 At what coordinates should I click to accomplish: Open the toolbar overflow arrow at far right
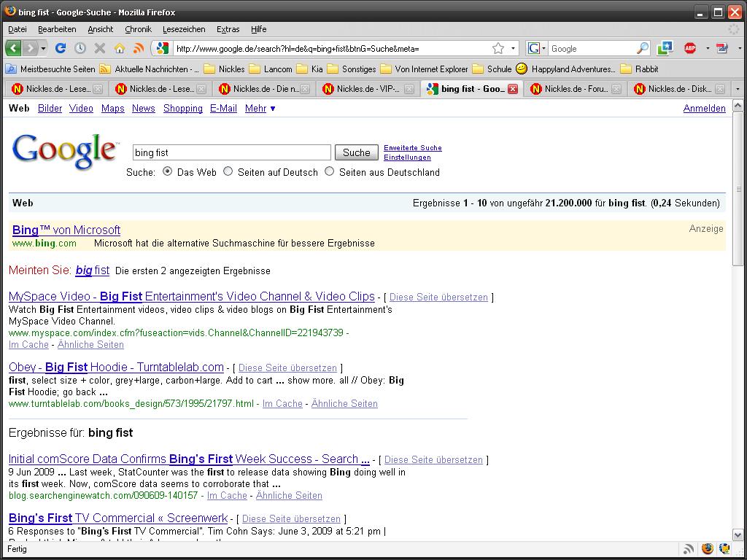tap(740, 49)
